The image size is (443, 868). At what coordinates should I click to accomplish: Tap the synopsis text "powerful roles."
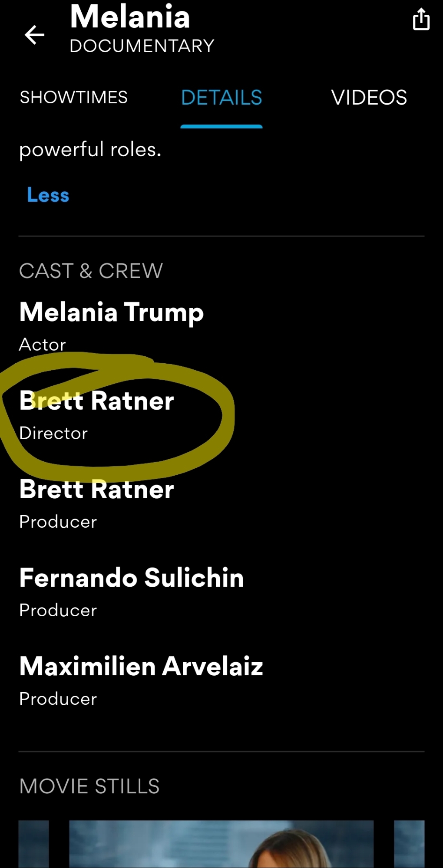coord(90,150)
